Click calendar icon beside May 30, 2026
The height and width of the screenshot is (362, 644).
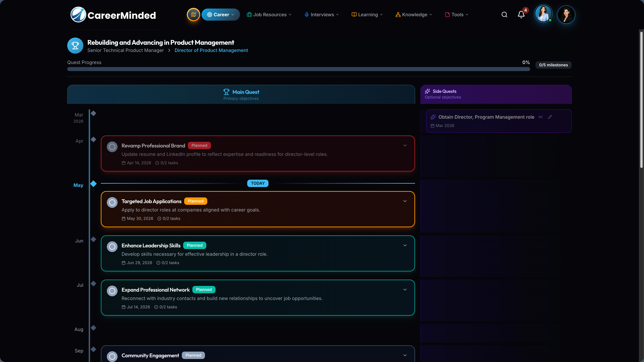tap(123, 219)
